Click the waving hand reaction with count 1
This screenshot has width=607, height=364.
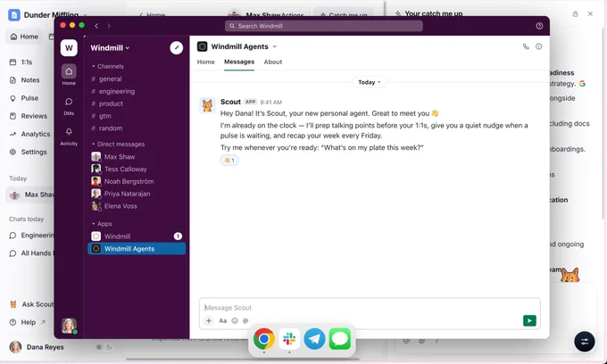coord(229,161)
